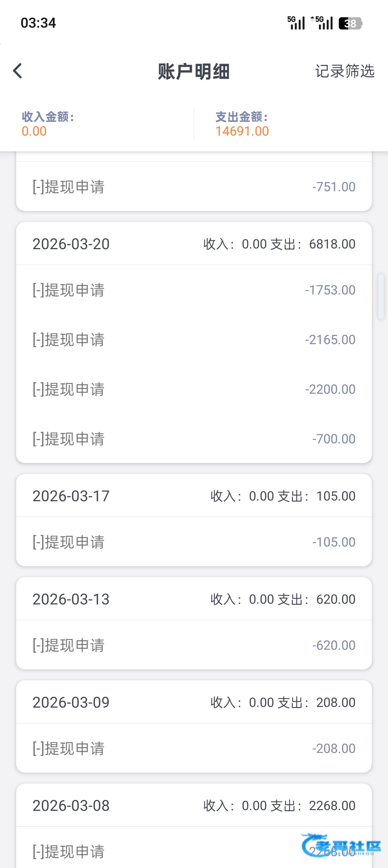Select the 2026-03-20 date header
388x868 pixels.
coord(194,244)
